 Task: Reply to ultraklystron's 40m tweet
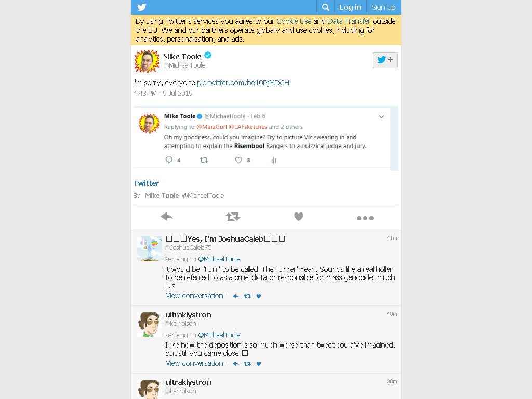point(236,363)
